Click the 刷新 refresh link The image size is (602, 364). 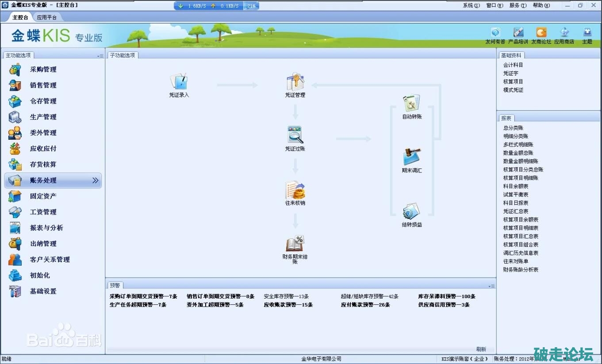481,349
